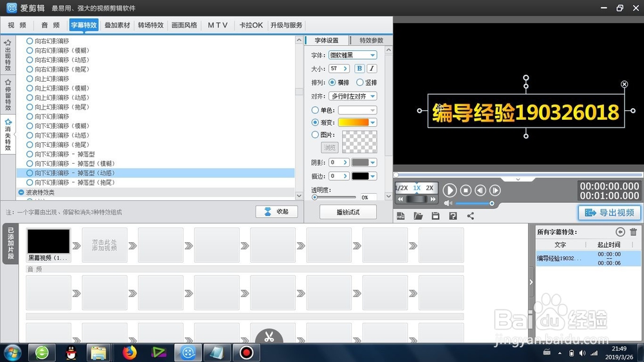Open the Windows Start menu

point(12,353)
